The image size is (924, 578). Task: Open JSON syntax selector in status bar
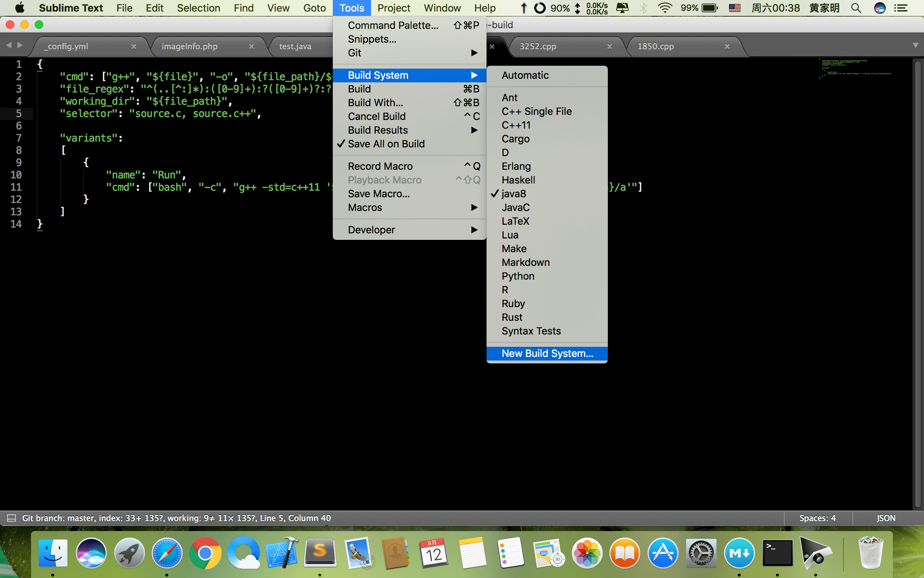coord(886,518)
